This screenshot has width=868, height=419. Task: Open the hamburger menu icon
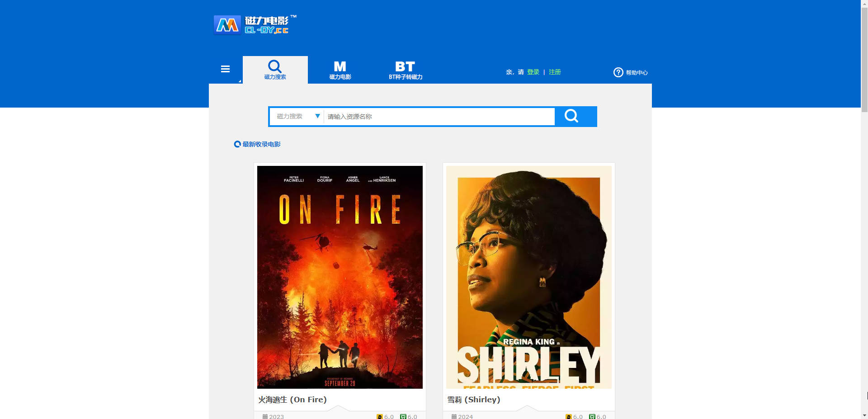pos(225,69)
